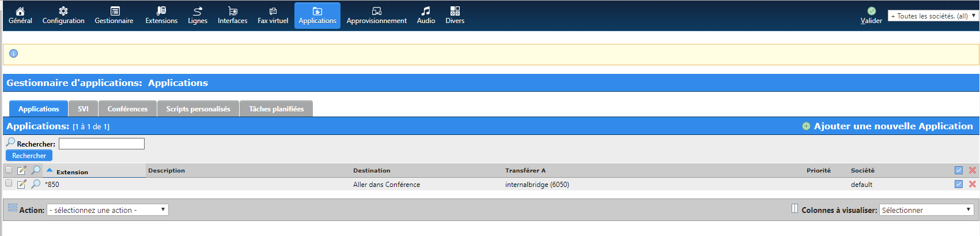This screenshot has height=236, width=980.
Task: Open the Toutes les sociétés dropdown
Action: (x=933, y=16)
